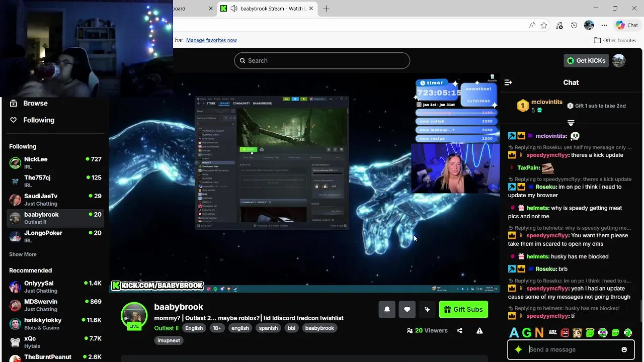Screen dimensions: 644x362
Task: Insert the orange letter N emote
Action: (539, 333)
